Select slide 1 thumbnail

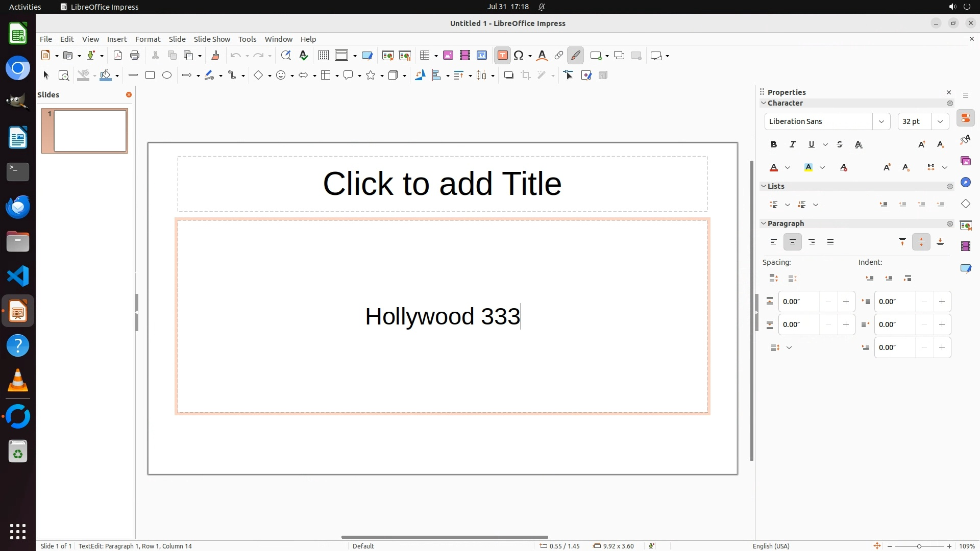(90, 131)
